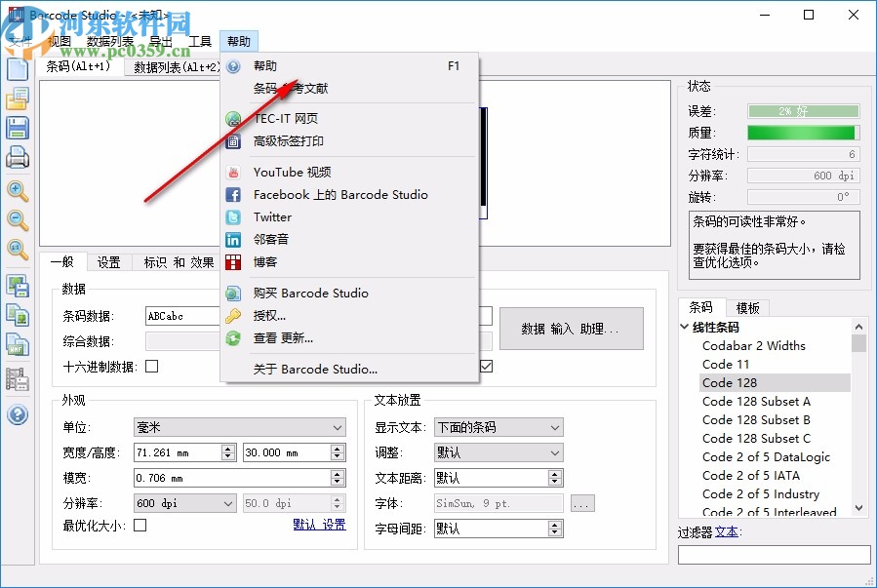Click the 默认 设置 link
Image resolution: width=877 pixels, height=588 pixels.
pos(319,524)
